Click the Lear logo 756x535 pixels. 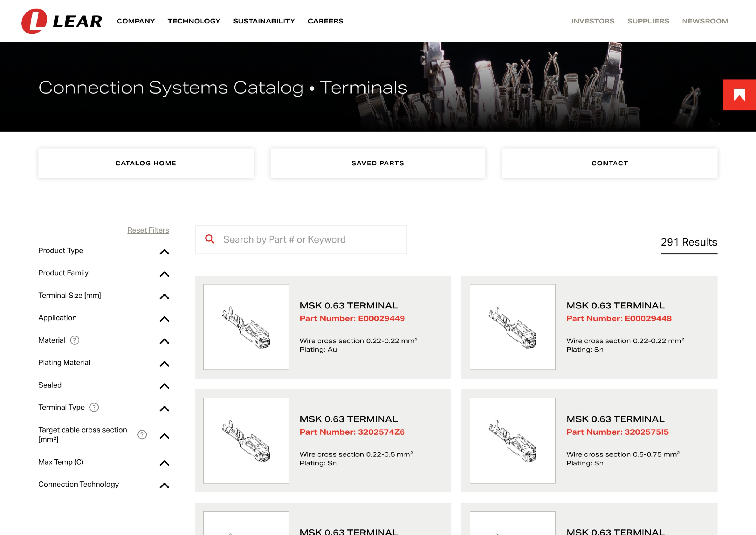coord(62,21)
